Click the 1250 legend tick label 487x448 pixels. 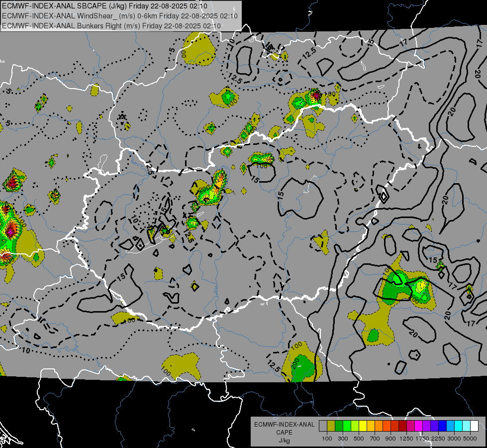[x=406, y=439]
